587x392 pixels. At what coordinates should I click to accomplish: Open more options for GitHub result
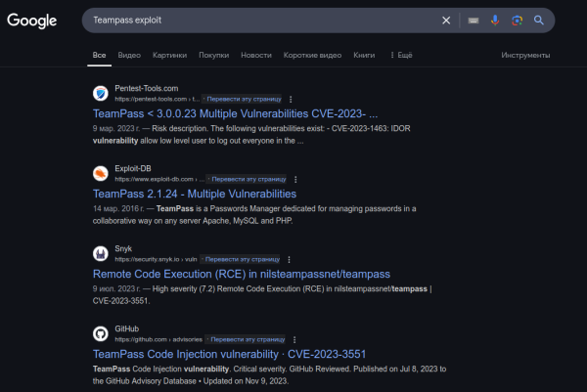click(x=294, y=339)
